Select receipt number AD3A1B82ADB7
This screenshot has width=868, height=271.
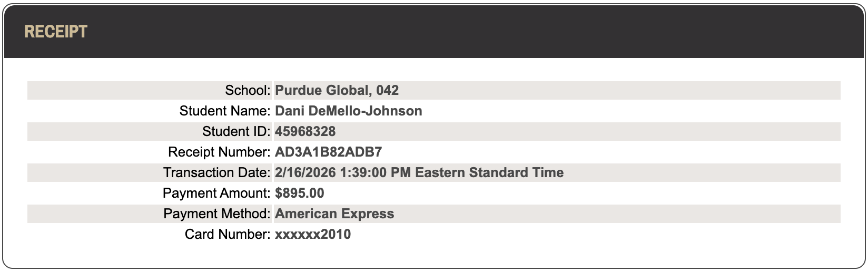[x=328, y=152]
